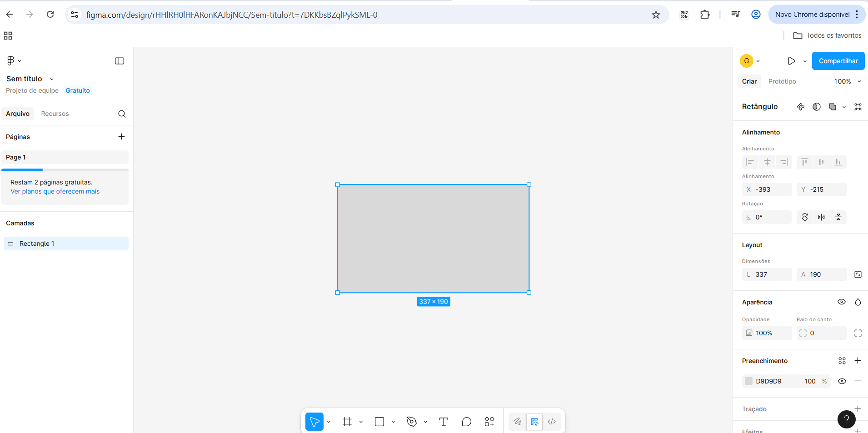
Task: Align selection vertical centers
Action: tap(821, 162)
